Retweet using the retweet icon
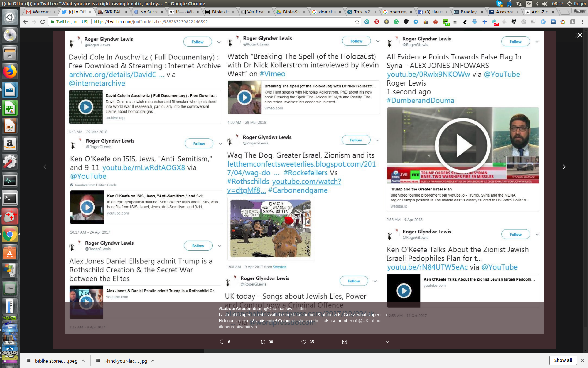588x368 pixels. (263, 342)
